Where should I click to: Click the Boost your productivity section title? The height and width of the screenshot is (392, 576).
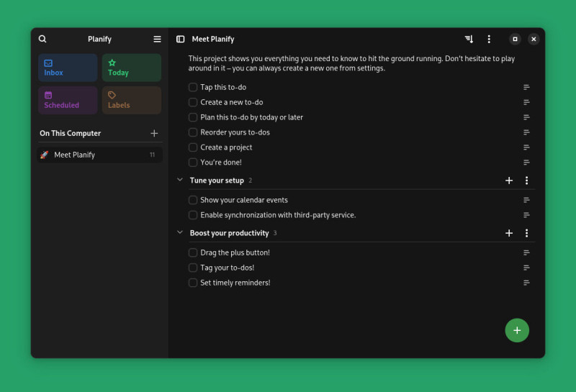(229, 233)
